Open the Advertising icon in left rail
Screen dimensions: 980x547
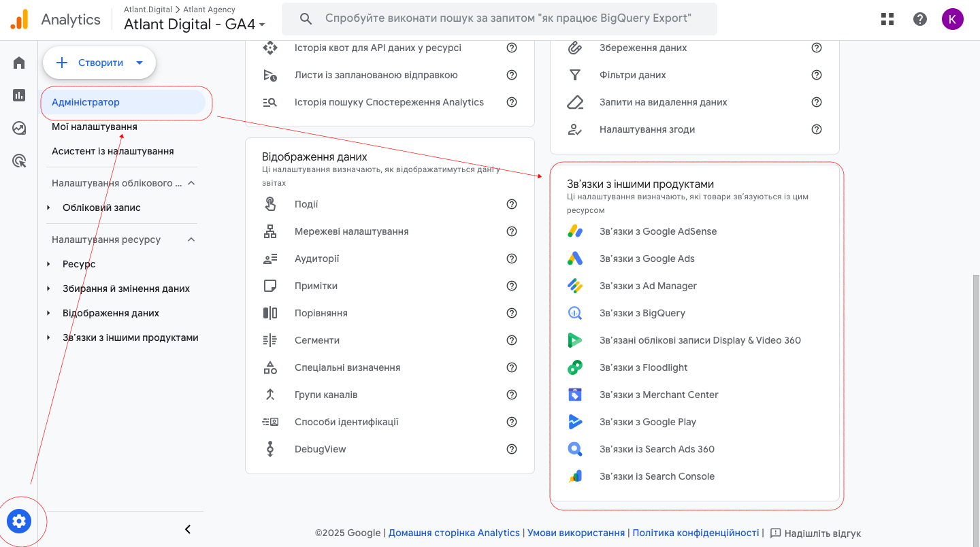coord(19,161)
